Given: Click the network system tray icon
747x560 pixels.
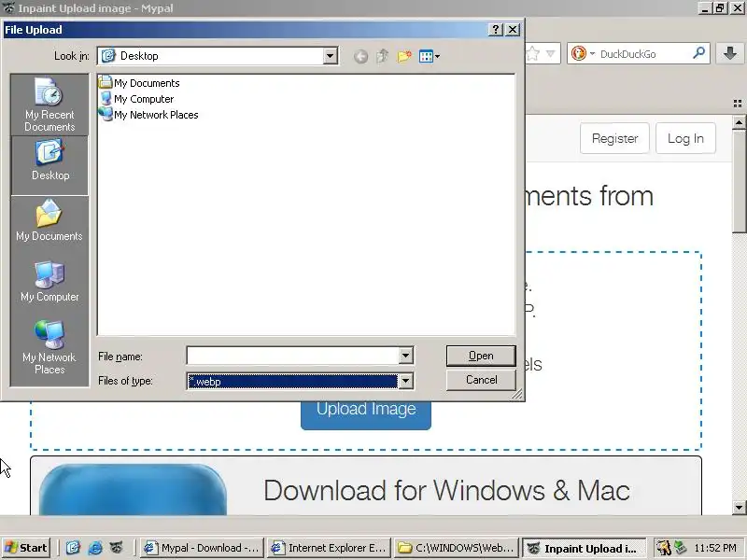Looking at the screenshot, I should pyautogui.click(x=681, y=548).
